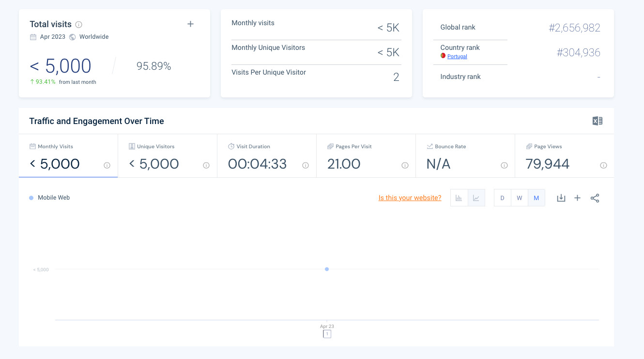Click the Apr 23 data point on the chart
Viewport: 644px width, 359px height.
point(326,269)
